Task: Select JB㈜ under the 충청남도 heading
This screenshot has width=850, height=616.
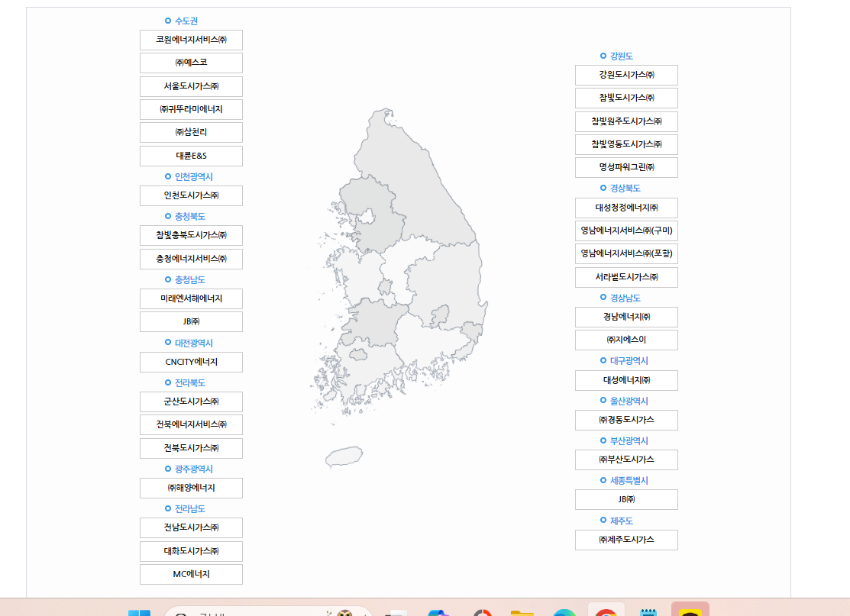Action: click(191, 322)
